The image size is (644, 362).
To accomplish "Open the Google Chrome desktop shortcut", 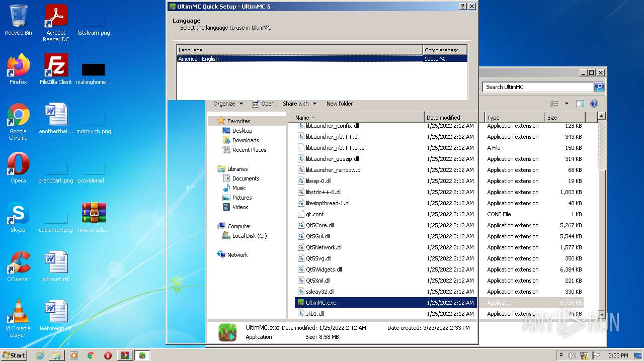I will click(18, 122).
